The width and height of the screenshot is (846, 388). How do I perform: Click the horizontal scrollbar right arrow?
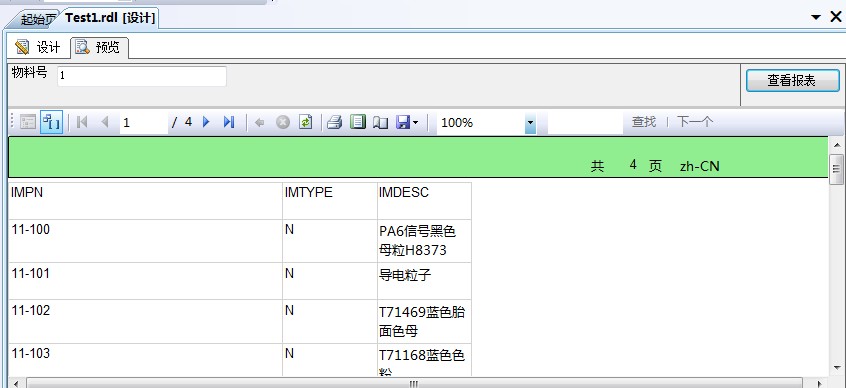pyautogui.click(x=820, y=383)
